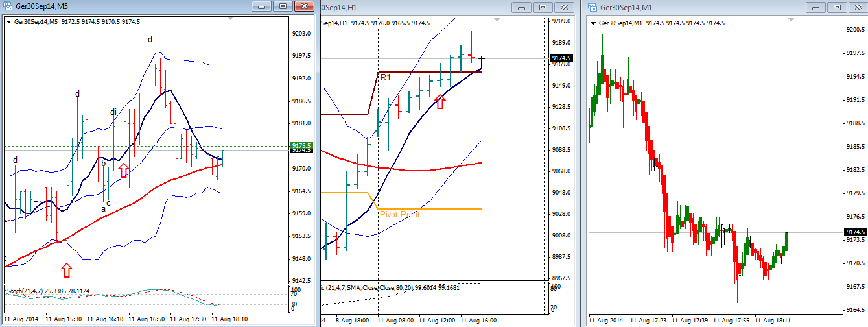Select the black 9174.5 price tag on H1 axis
This screenshot has width=868, height=327.
tap(561, 58)
